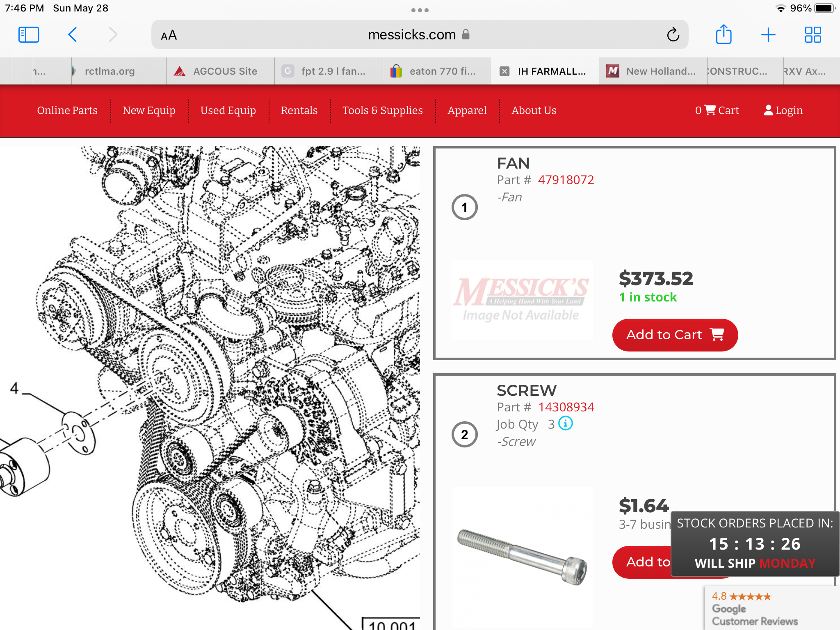The width and height of the screenshot is (840, 630).
Task: Open the Apparel menu
Action: point(467,110)
